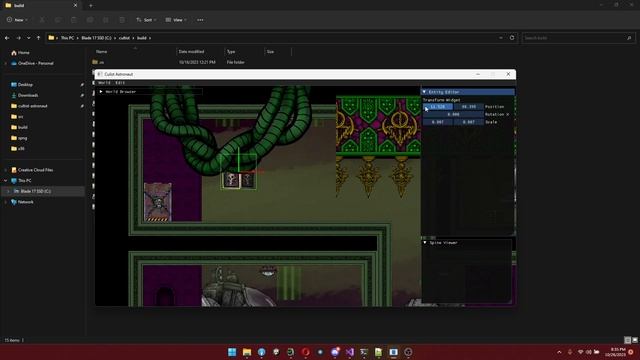Click the Paste icon in Explorer toolbar
640x360 pixels.
(74, 20)
